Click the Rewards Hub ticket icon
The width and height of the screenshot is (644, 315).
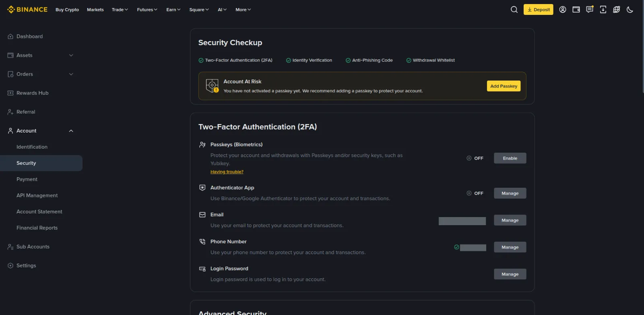(x=10, y=93)
